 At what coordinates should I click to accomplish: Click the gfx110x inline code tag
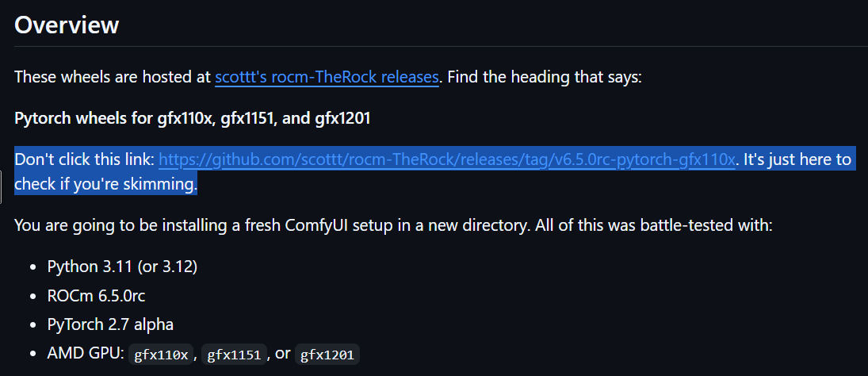tap(161, 355)
